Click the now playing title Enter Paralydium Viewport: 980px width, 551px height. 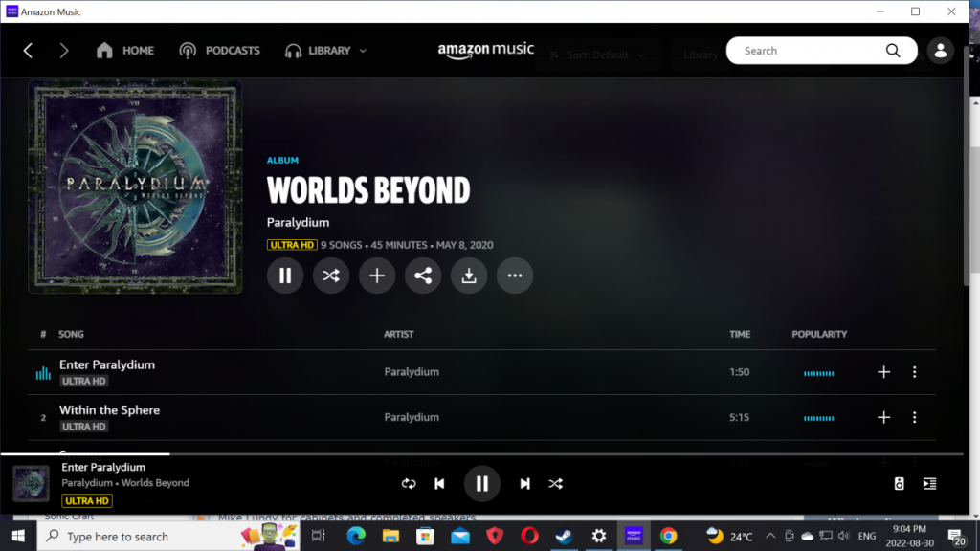click(103, 467)
